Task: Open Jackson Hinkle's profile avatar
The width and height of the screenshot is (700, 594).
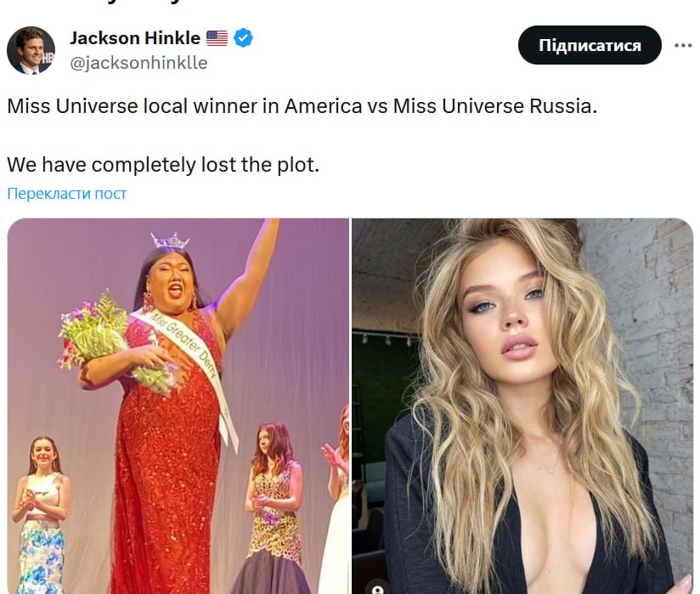Action: coord(31,50)
